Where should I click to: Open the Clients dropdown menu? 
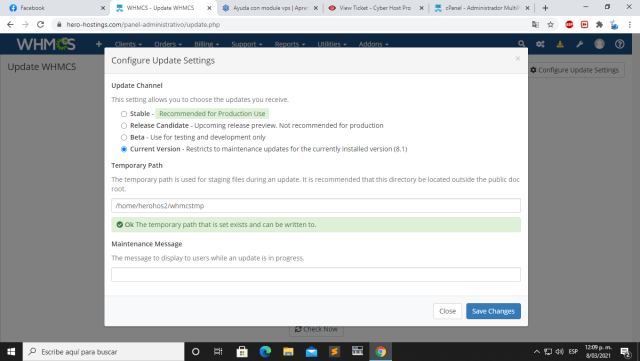[128, 44]
